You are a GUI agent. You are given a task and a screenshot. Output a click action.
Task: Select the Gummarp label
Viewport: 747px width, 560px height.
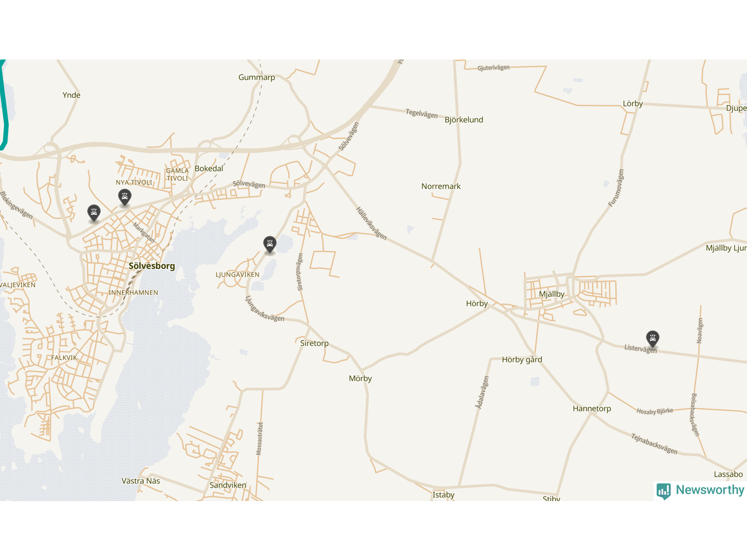pyautogui.click(x=257, y=78)
